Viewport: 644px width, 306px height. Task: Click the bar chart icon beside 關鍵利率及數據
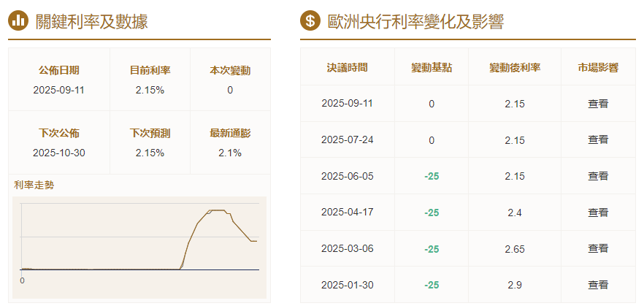(18, 21)
